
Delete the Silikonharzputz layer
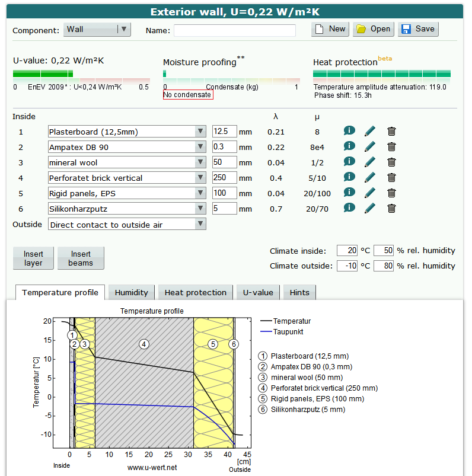[x=391, y=208]
